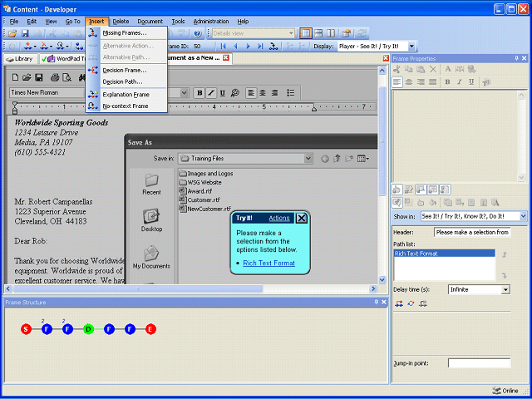Click Underline in Frame Properties toolbar

coord(471,81)
